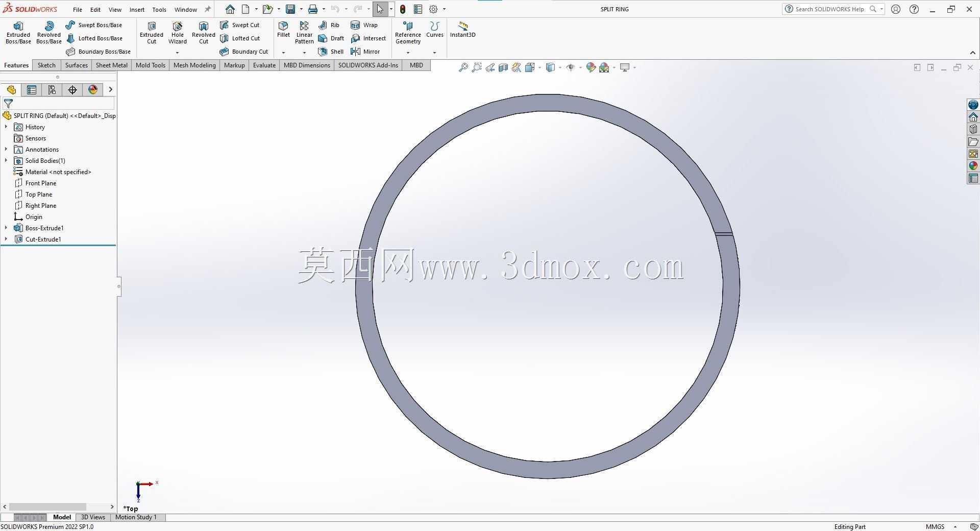980x531 pixels.
Task: Activate the Revolved Cut tool
Action: (204, 33)
